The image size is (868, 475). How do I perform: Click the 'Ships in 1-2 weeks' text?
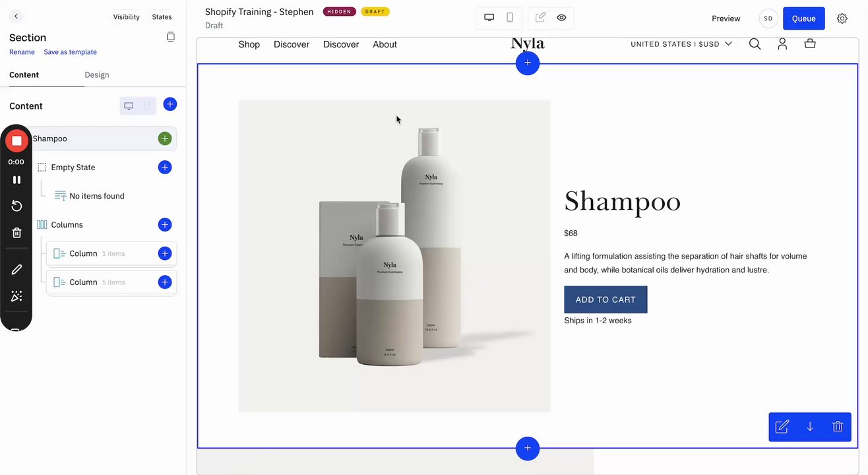(598, 321)
